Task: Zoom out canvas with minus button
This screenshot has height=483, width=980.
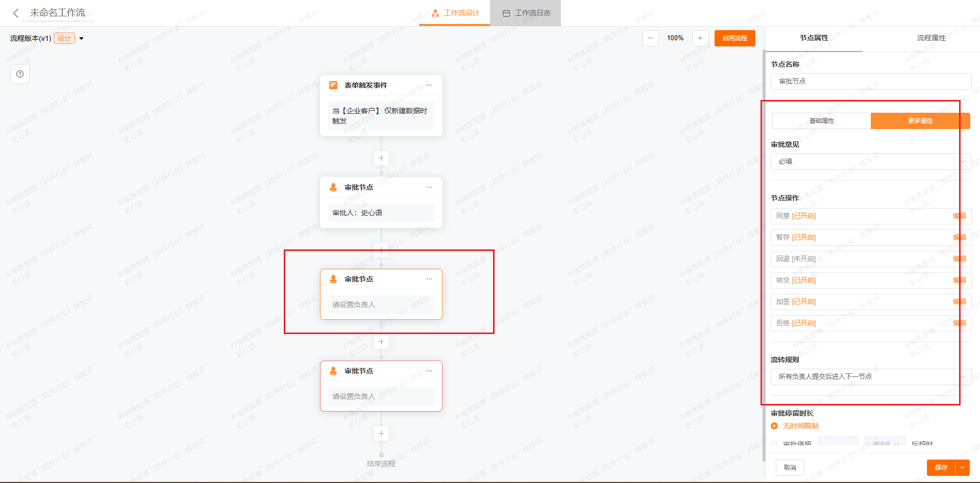Action: tap(650, 38)
